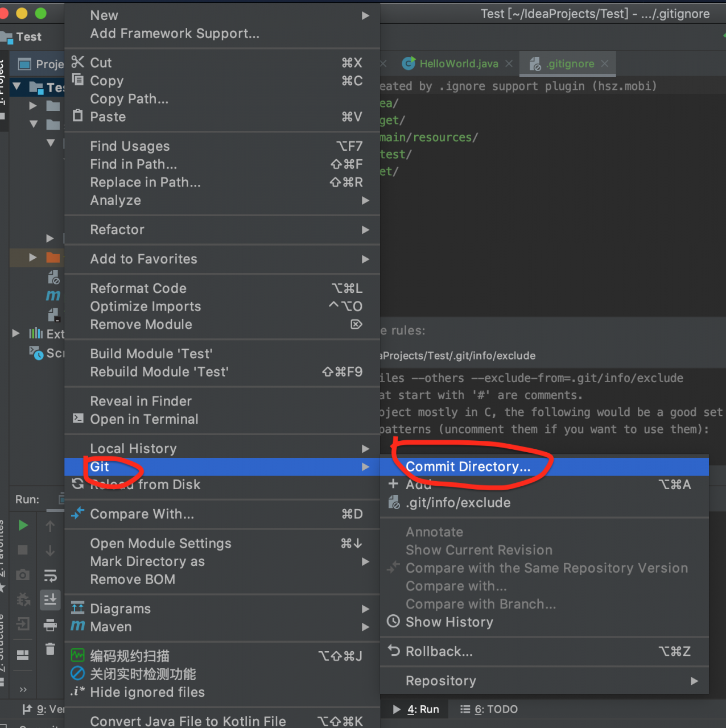Expand the Mark Directory as submenu arrow
The image size is (726, 728).
click(x=365, y=561)
